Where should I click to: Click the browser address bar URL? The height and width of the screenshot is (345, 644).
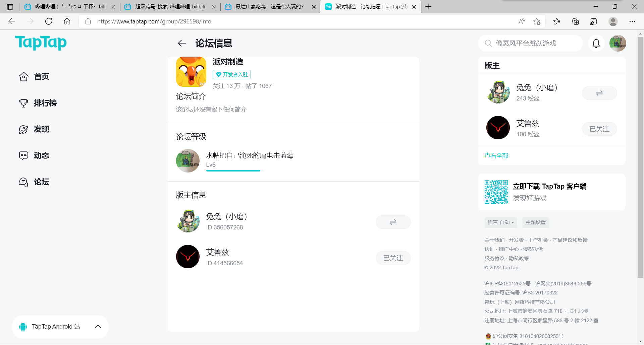coord(154,21)
